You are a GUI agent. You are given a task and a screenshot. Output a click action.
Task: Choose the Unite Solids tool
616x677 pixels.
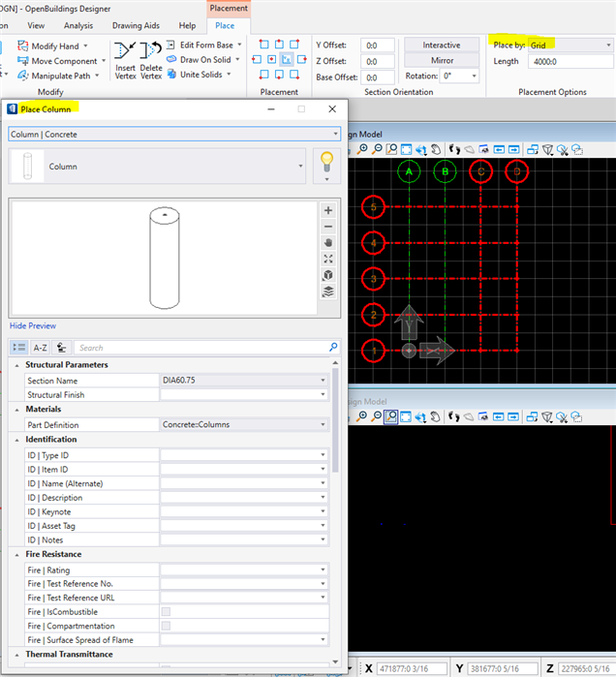click(x=199, y=75)
